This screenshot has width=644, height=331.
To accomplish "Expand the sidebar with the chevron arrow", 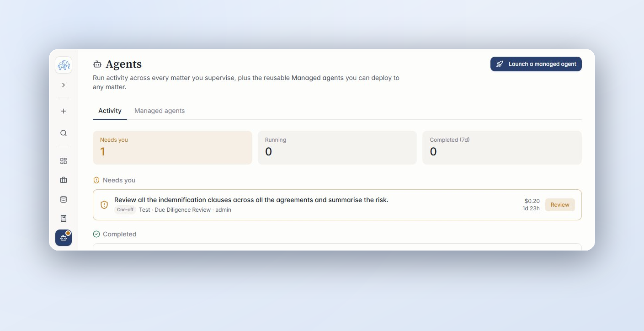I will 64,85.
